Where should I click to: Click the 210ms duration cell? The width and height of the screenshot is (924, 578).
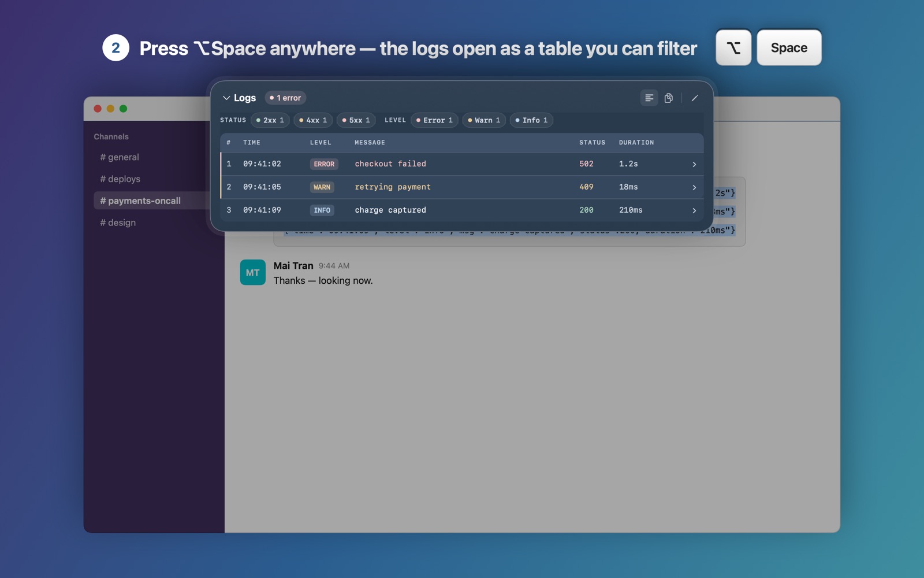[x=631, y=210]
